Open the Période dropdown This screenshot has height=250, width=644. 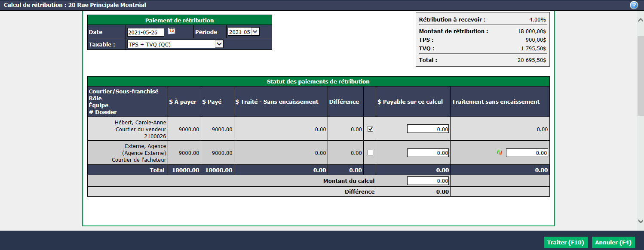243,31
